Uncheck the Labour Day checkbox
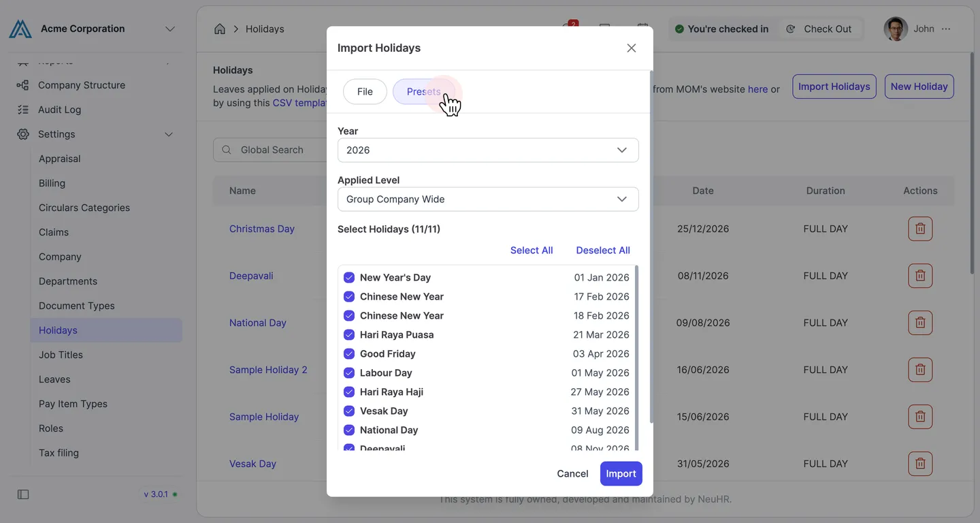Image resolution: width=980 pixels, height=523 pixels. (x=349, y=373)
